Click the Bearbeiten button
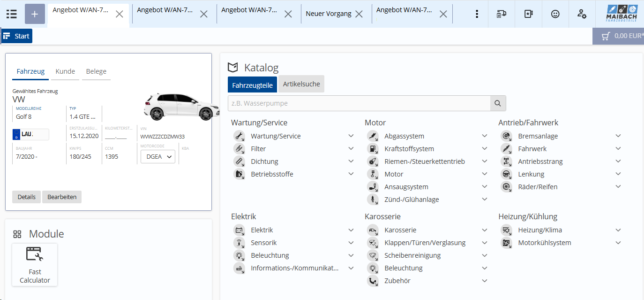Screen dimensions: 644x300 tap(62, 197)
